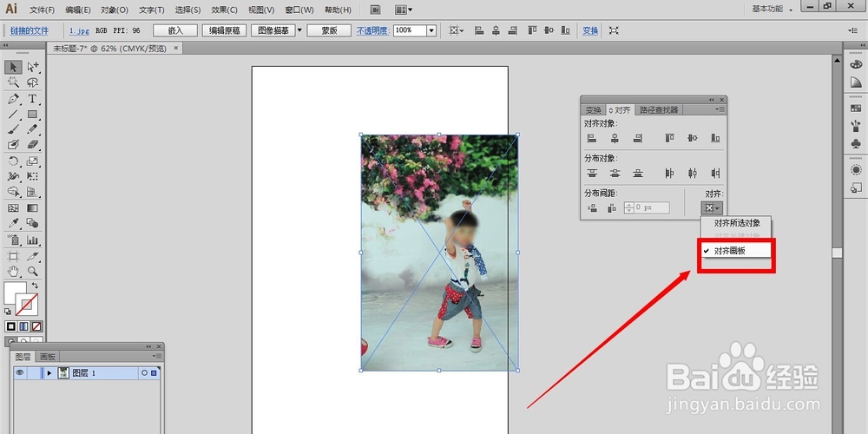Select the Magic Wand tool
This screenshot has width=868, height=434.
pyautogui.click(x=13, y=82)
